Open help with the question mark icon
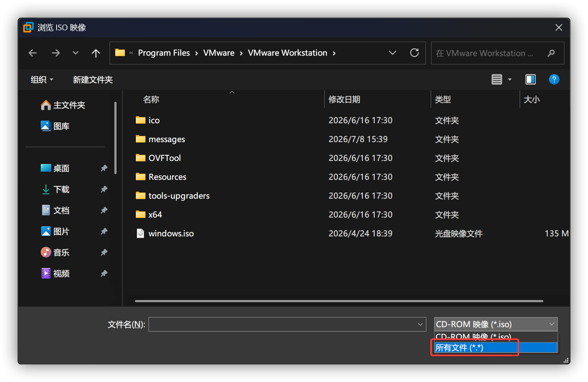The height and width of the screenshot is (382, 588). (x=554, y=79)
